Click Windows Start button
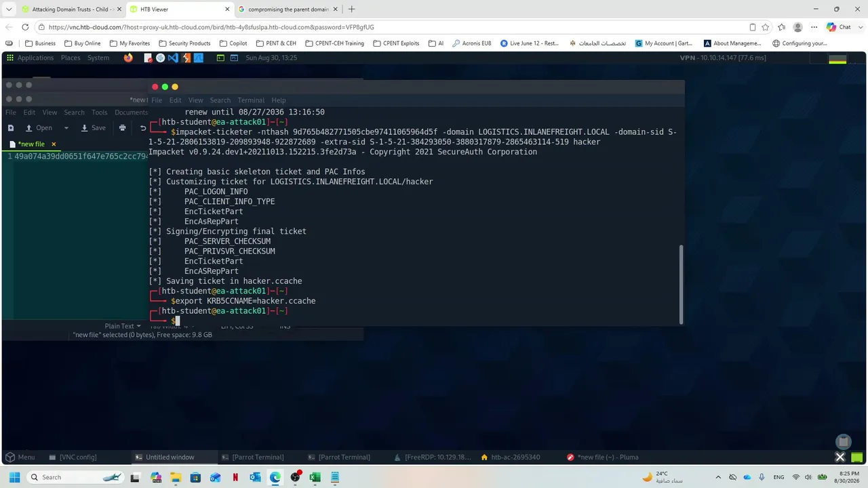The height and width of the screenshot is (488, 868). click(x=14, y=477)
